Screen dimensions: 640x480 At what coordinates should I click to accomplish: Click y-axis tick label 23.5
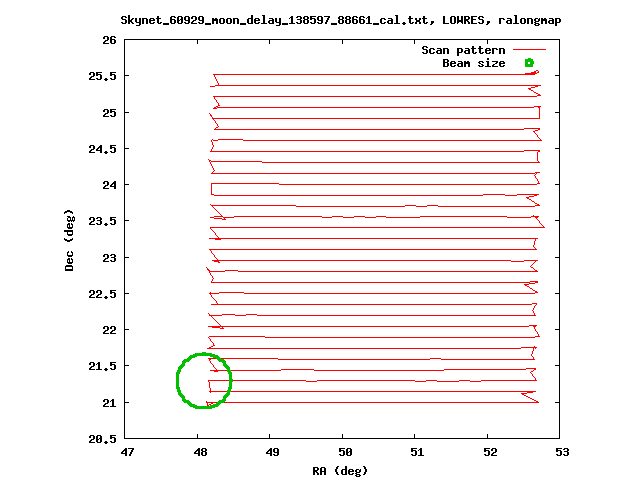point(102,221)
